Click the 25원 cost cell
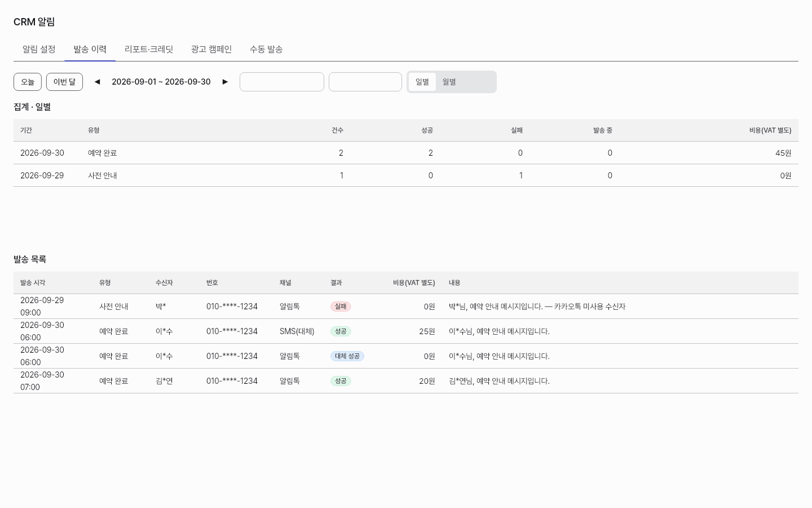 coord(427,331)
